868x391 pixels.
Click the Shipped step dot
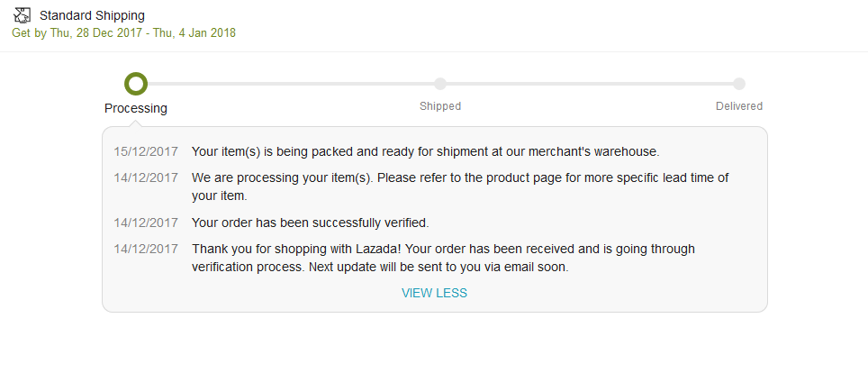pyautogui.click(x=440, y=84)
